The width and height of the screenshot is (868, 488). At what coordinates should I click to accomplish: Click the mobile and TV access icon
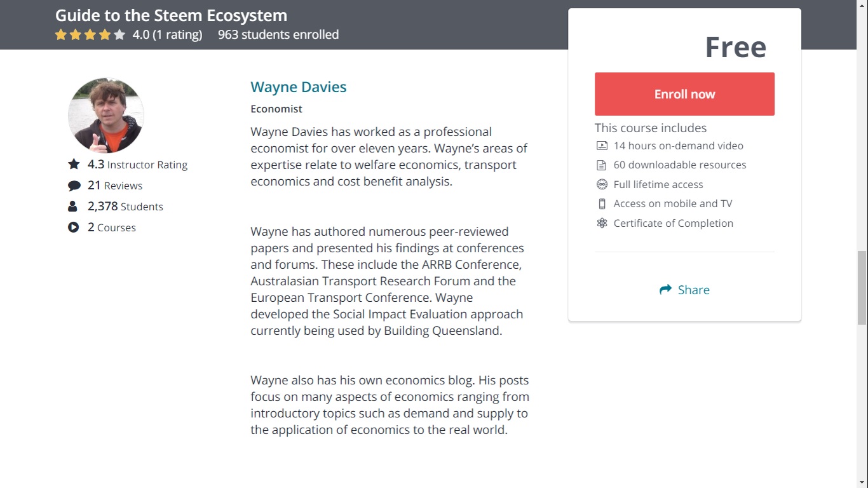click(x=602, y=204)
